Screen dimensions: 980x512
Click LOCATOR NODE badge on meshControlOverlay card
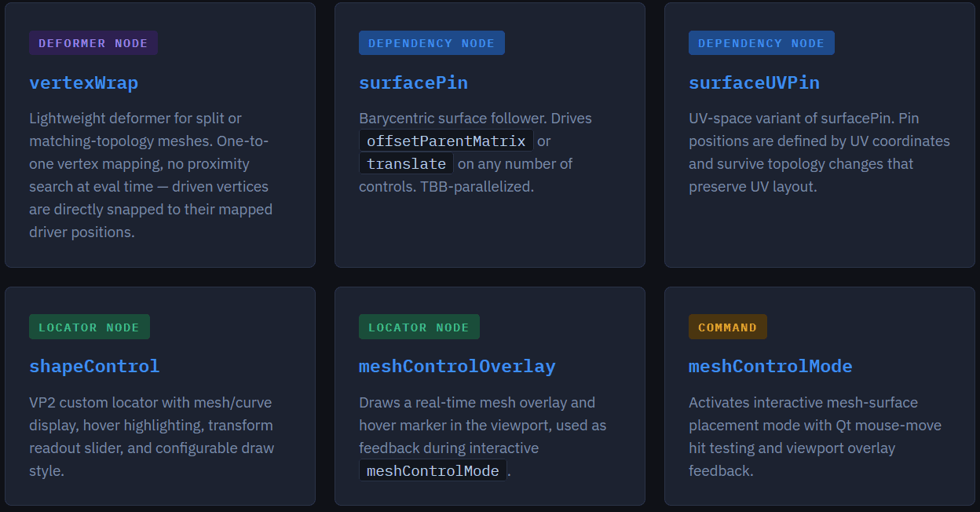point(419,327)
